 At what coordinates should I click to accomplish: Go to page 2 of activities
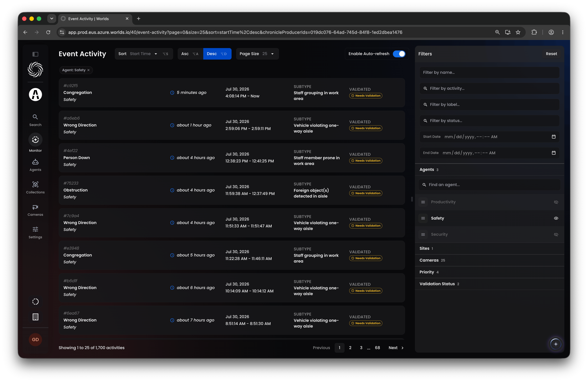(350, 348)
